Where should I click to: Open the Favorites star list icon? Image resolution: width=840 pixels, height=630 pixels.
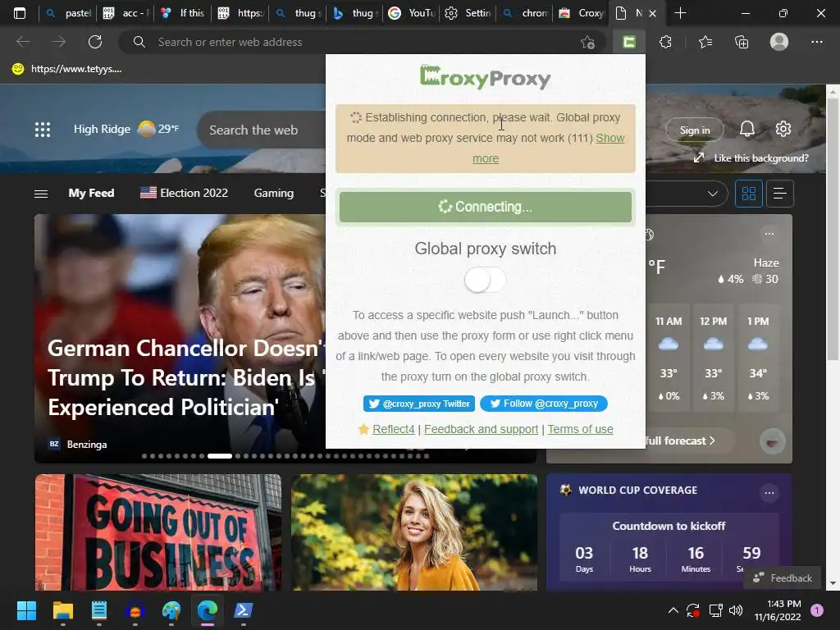[705, 42]
